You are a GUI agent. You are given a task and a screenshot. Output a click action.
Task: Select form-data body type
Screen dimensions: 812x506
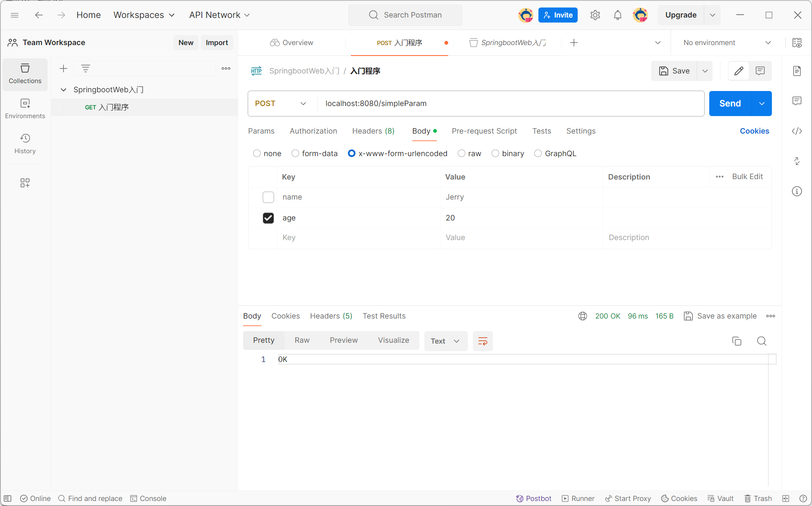pos(295,154)
